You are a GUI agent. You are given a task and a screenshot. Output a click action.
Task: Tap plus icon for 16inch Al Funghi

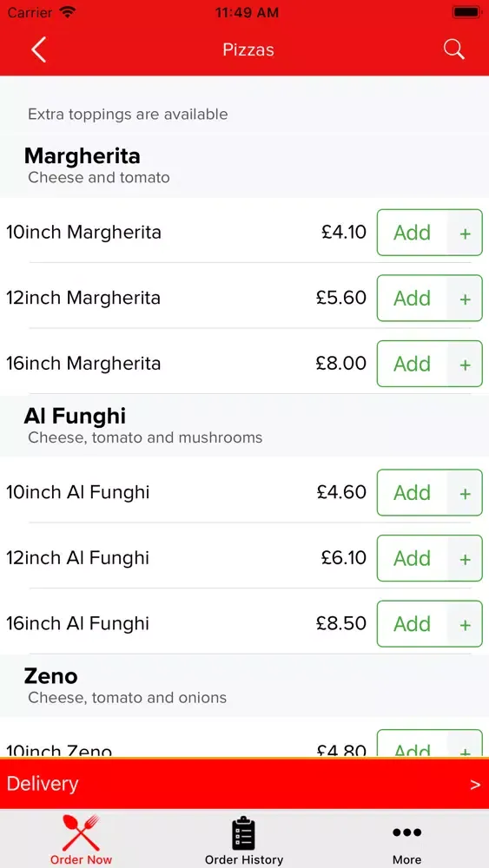point(466,624)
